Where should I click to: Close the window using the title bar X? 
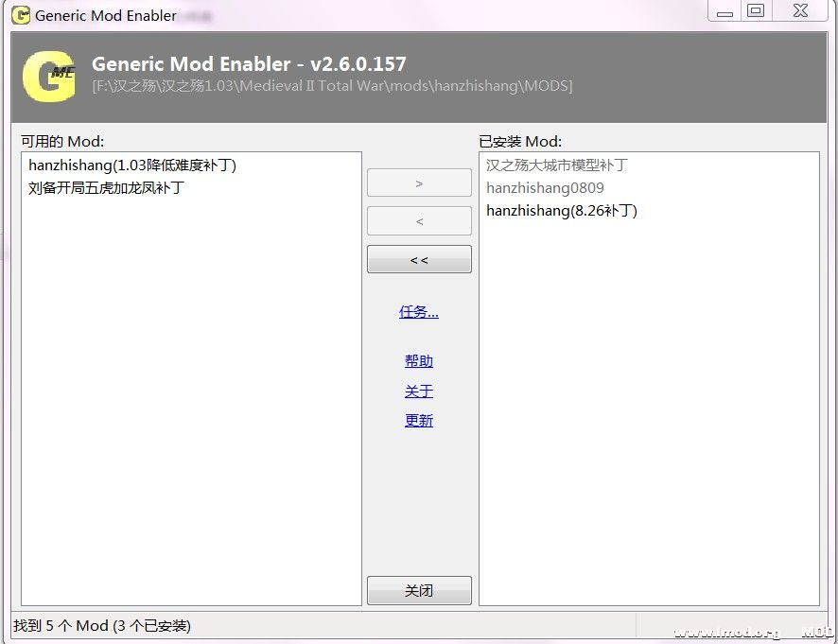(800, 11)
